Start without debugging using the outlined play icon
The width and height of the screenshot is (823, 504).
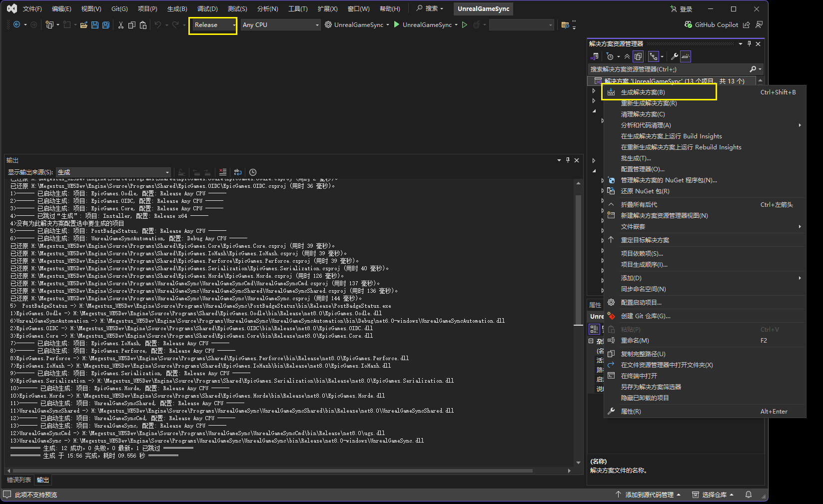[465, 24]
